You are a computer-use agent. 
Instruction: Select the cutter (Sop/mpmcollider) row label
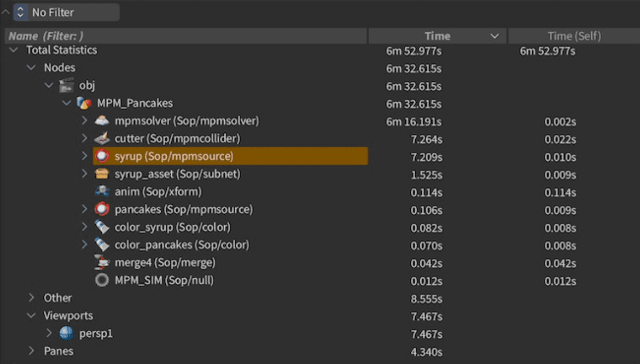(177, 139)
